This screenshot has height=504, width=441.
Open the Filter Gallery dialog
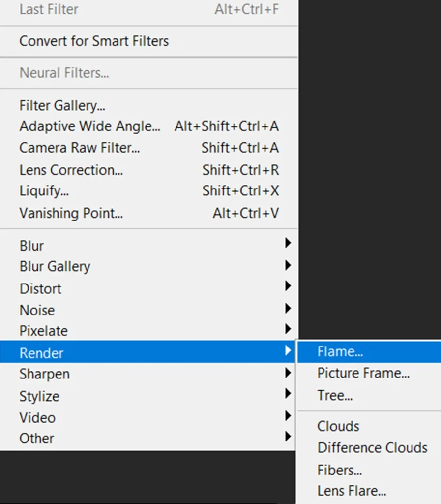click(x=62, y=105)
